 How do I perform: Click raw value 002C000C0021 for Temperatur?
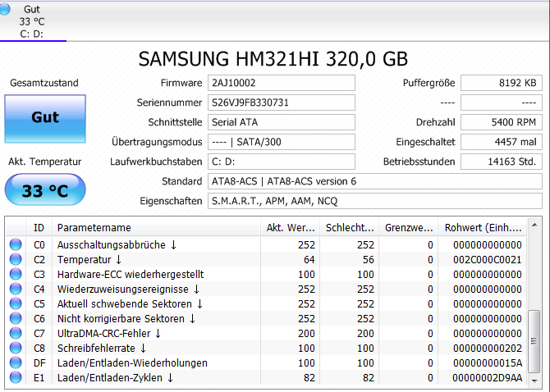(x=488, y=260)
